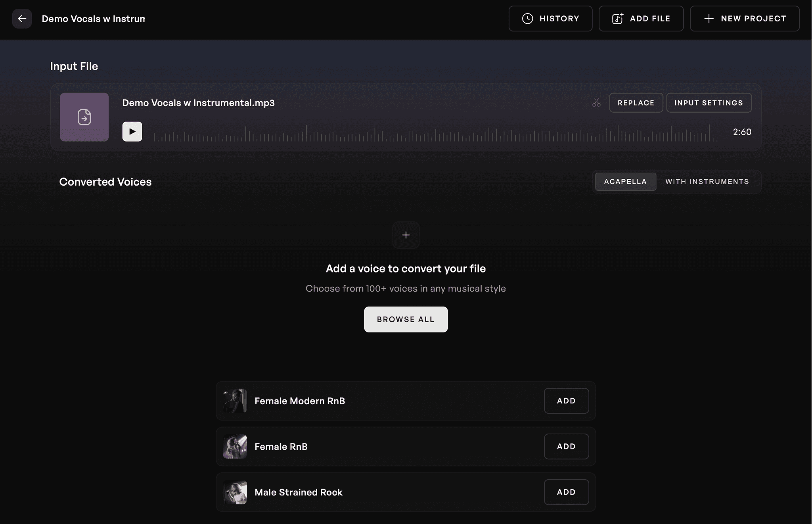The height and width of the screenshot is (524, 812).
Task: Start a New Project
Action: click(x=745, y=18)
